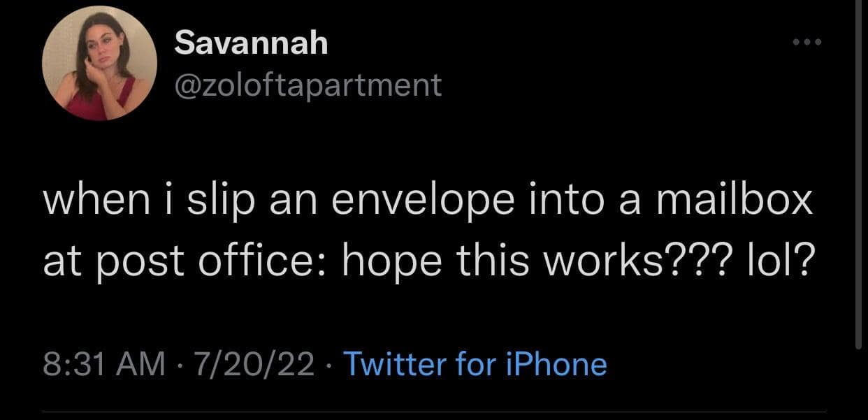Click the scrollbar thumb on the right edge
This screenshot has height=420, width=868.
coord(859,175)
